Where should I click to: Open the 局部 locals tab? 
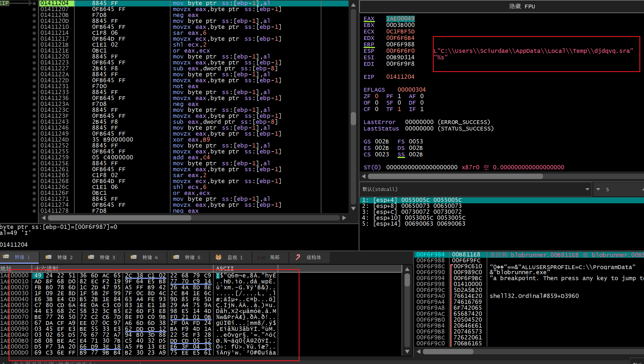(270, 257)
